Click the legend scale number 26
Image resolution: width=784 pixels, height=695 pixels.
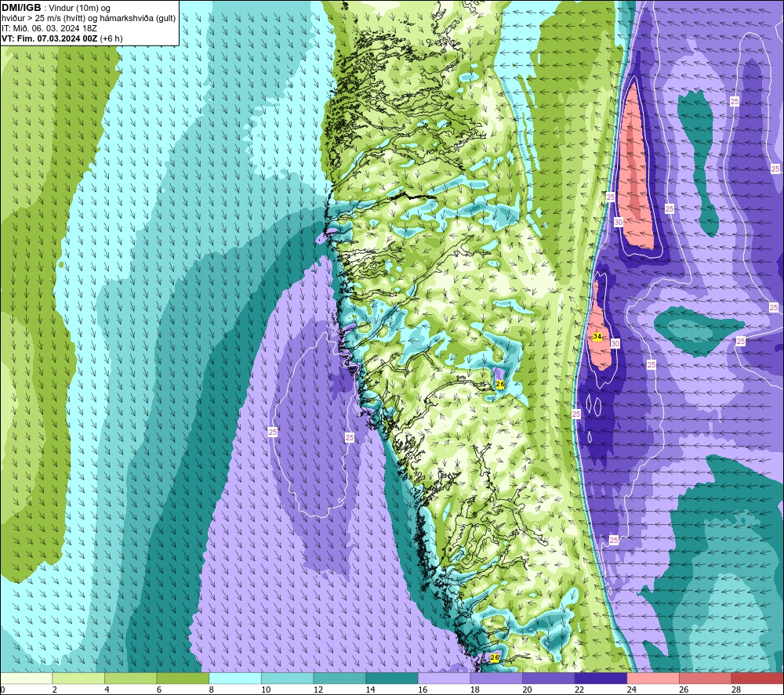coord(684,690)
